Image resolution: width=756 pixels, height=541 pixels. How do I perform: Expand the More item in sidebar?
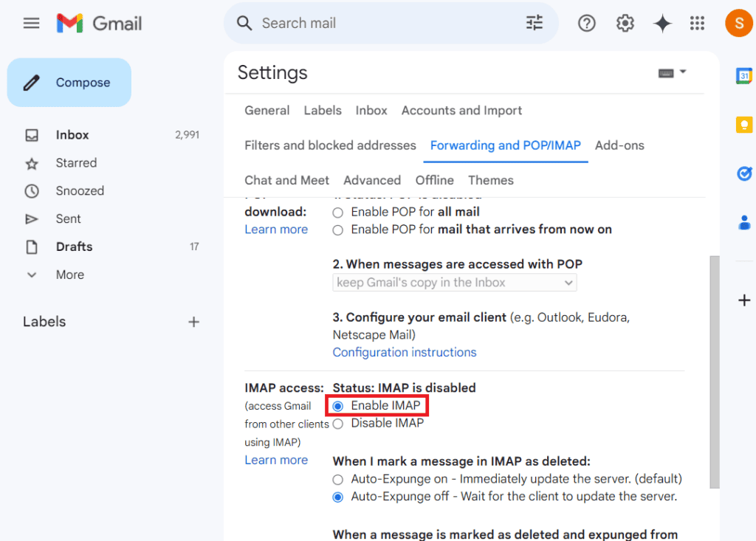pos(69,275)
